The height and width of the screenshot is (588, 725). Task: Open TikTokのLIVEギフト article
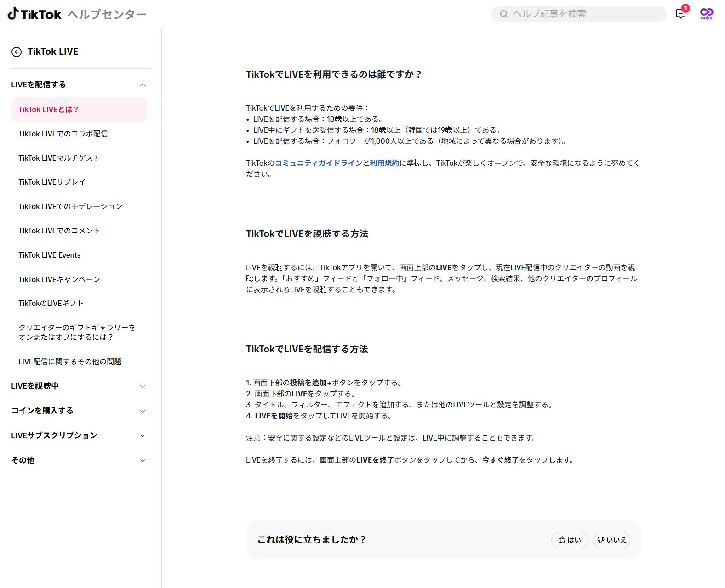pos(51,303)
